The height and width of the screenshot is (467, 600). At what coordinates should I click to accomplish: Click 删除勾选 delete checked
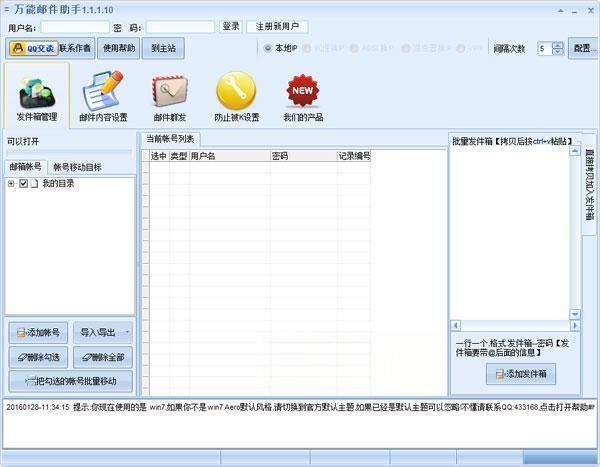[x=38, y=357]
